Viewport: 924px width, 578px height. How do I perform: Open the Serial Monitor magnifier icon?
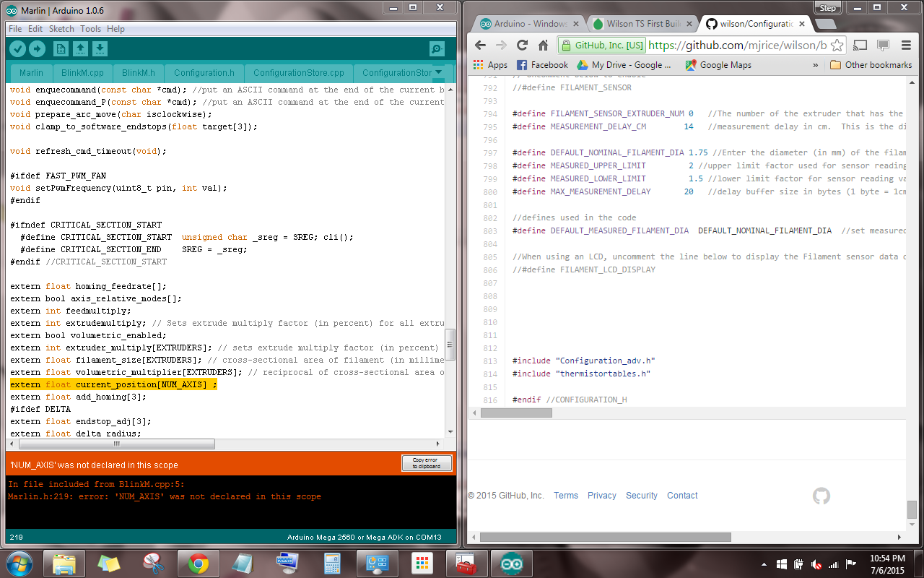pos(437,48)
